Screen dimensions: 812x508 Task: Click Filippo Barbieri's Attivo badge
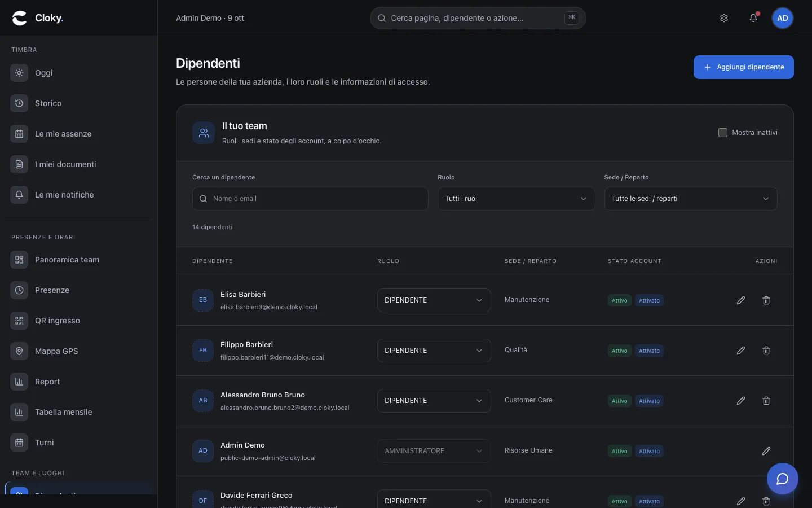coord(620,351)
